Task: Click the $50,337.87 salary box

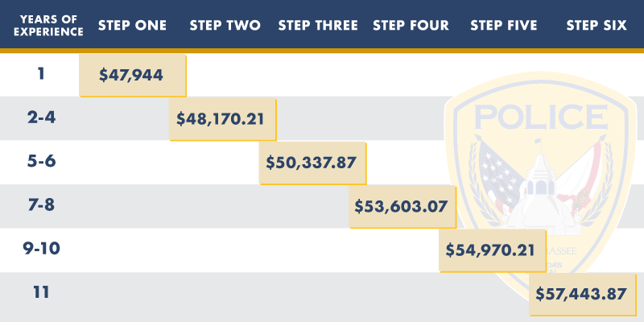Action: coord(313,163)
